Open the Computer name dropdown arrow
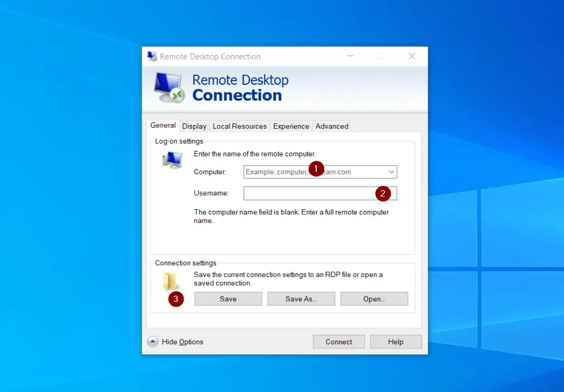This screenshot has width=564, height=392. (391, 172)
